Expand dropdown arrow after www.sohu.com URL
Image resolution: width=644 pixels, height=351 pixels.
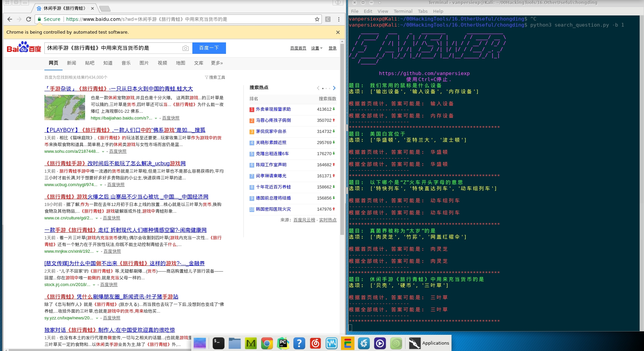click(103, 152)
